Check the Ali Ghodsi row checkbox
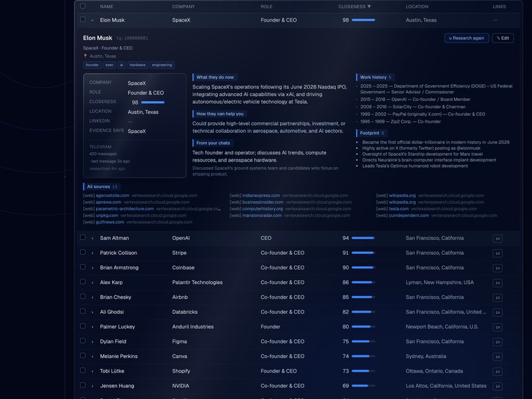Viewport: 532px width, 399px height. pos(83,311)
